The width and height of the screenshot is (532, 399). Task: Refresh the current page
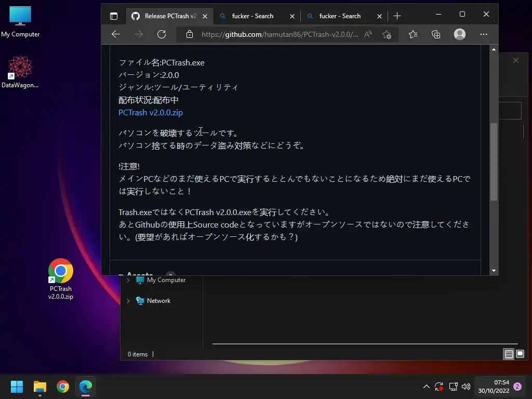pos(162,34)
